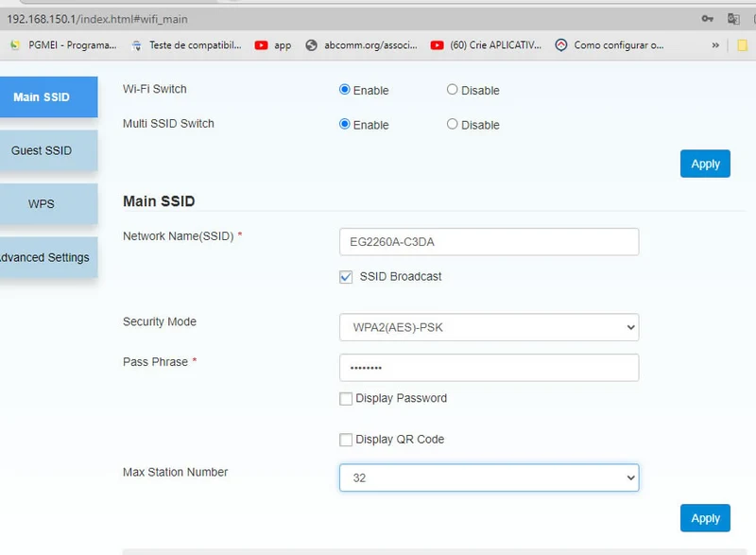
Task: Open the Advanced Settings tab
Action: pyautogui.click(x=48, y=257)
